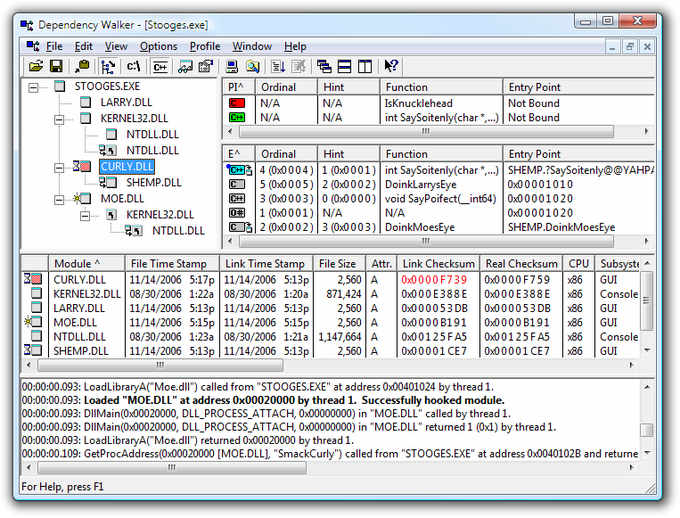Click the Link Checksum column header

pyautogui.click(x=436, y=263)
